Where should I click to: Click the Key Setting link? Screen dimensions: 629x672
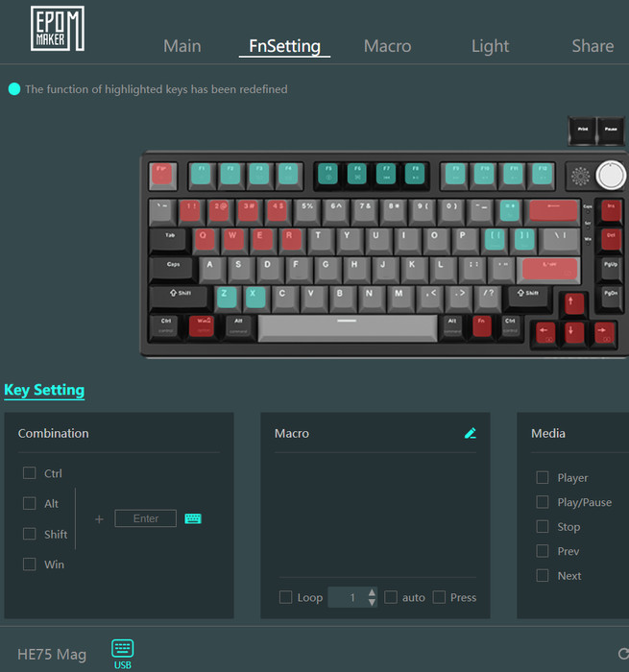(x=44, y=390)
